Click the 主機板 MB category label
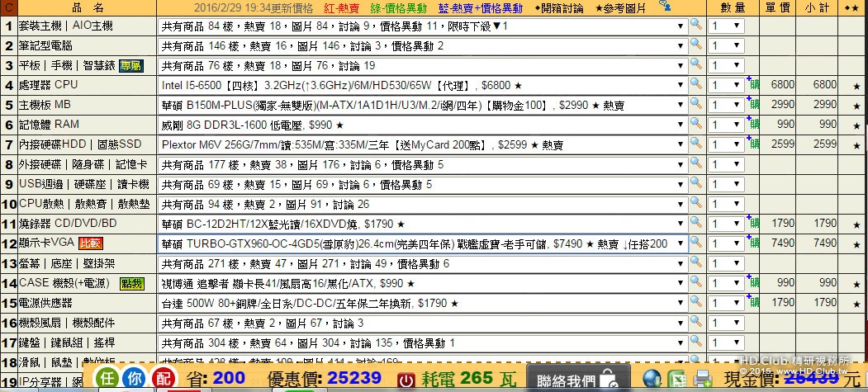This screenshot has height=392, width=868. click(45, 105)
